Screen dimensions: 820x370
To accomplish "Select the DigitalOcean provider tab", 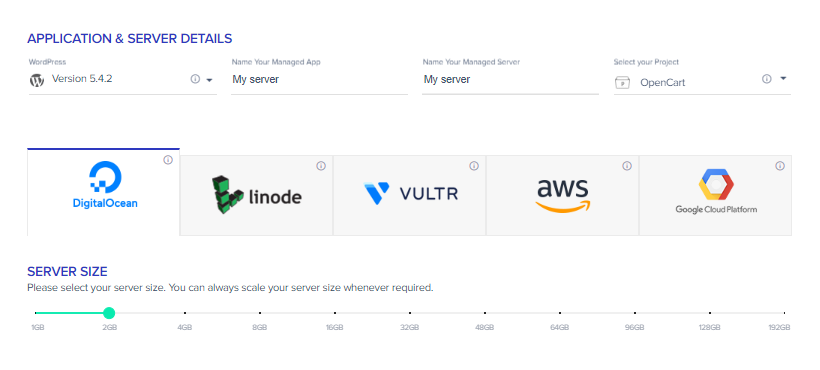I will click(104, 192).
